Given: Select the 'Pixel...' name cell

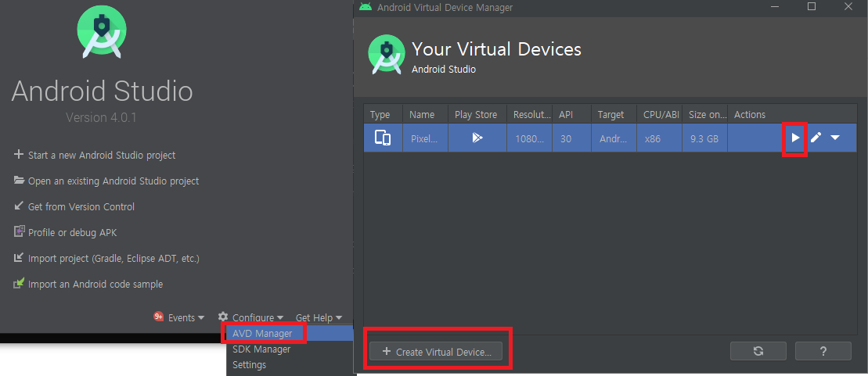Looking at the screenshot, I should click(424, 138).
